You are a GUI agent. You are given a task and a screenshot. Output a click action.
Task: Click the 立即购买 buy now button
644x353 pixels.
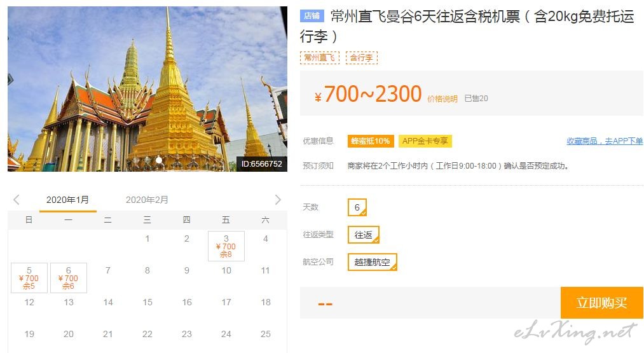[x=601, y=303]
